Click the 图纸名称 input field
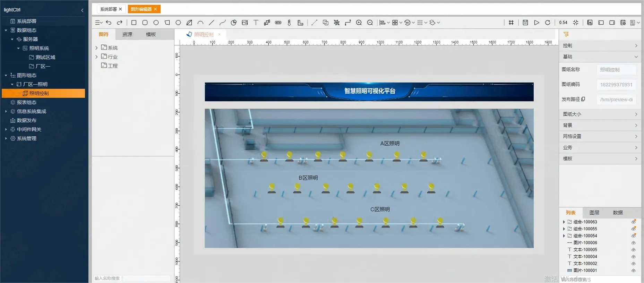The width and height of the screenshot is (644, 283). coord(616,70)
